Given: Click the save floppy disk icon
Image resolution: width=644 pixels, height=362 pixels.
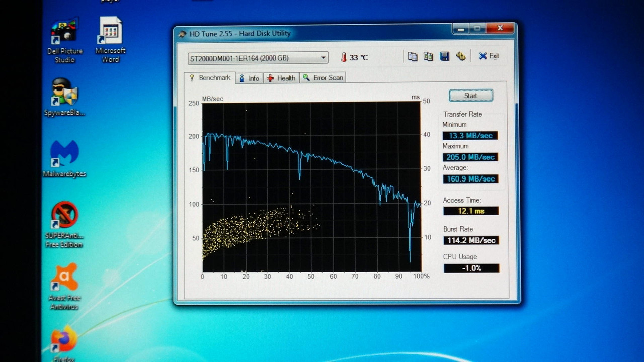Looking at the screenshot, I should pyautogui.click(x=444, y=56).
